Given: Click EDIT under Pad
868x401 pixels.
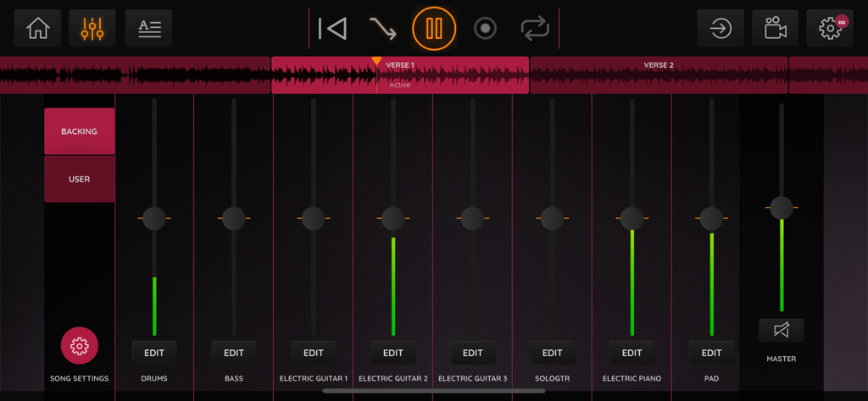Looking at the screenshot, I should pos(711,353).
